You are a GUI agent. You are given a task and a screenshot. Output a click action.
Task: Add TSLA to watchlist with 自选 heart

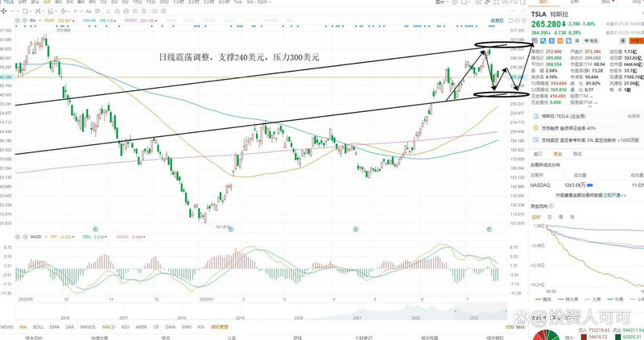(592, 41)
